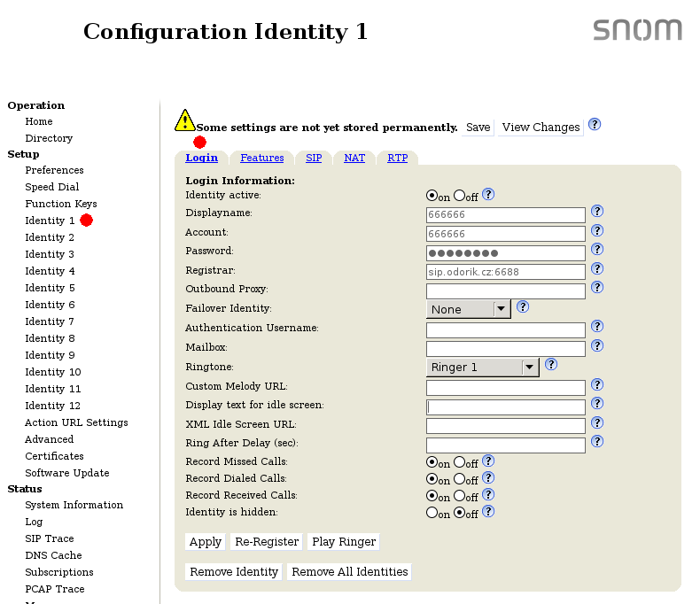
Task: Open help icon next to View Changes
Action: (x=595, y=125)
